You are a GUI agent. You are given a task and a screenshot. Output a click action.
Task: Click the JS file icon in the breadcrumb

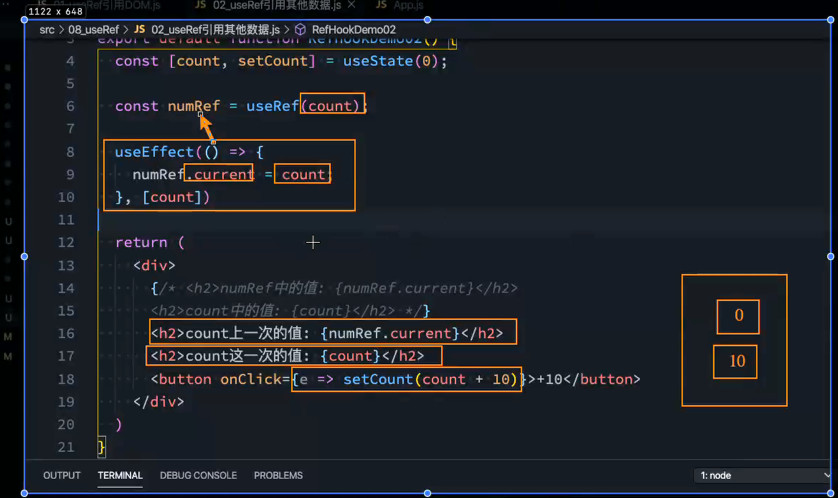[139, 29]
